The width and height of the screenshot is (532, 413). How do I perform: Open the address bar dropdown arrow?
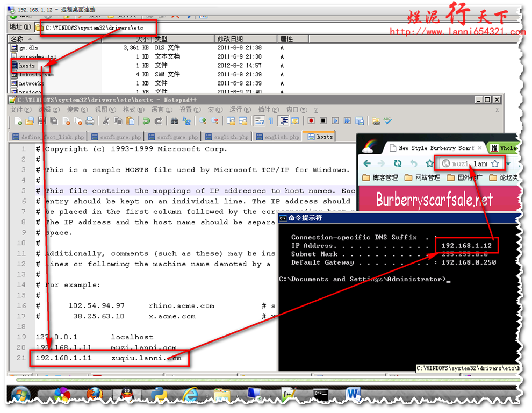(508, 163)
